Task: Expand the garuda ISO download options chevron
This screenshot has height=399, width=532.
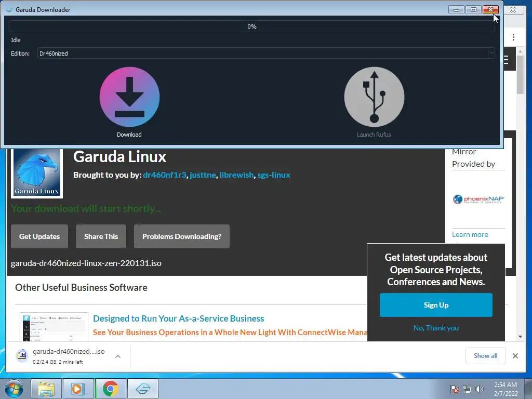Action: [118, 356]
